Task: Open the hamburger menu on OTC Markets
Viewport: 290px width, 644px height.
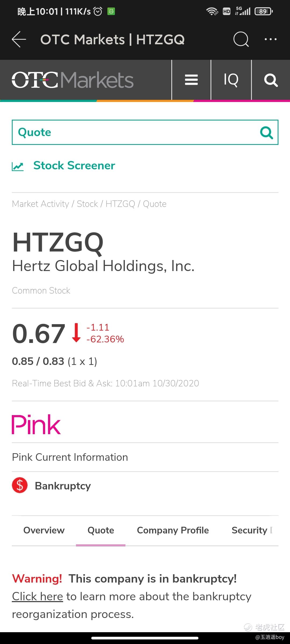Action: 191,80
